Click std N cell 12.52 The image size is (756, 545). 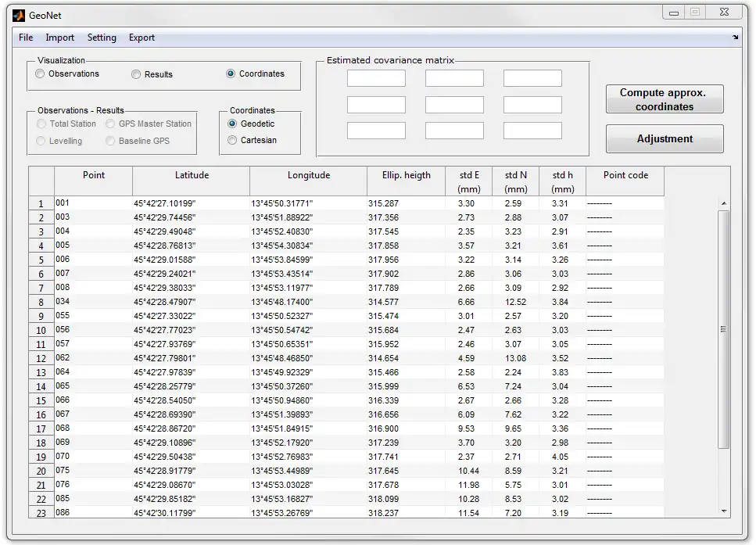(x=515, y=302)
